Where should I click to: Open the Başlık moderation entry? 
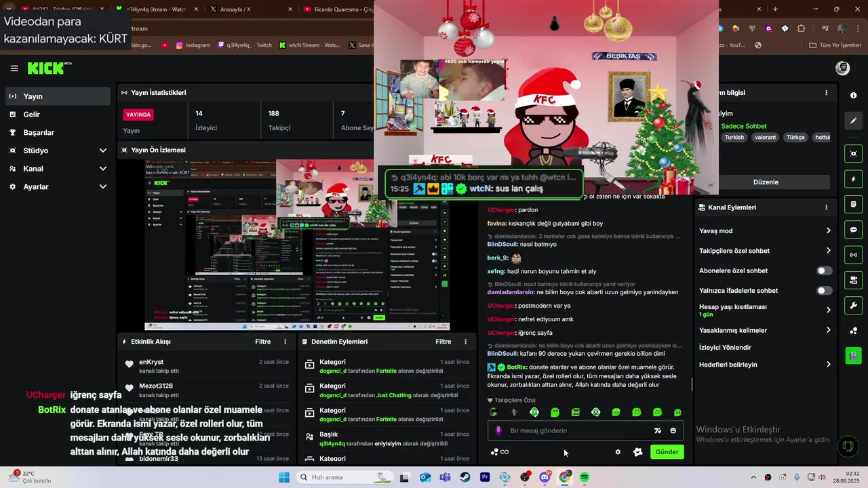pyautogui.click(x=387, y=439)
